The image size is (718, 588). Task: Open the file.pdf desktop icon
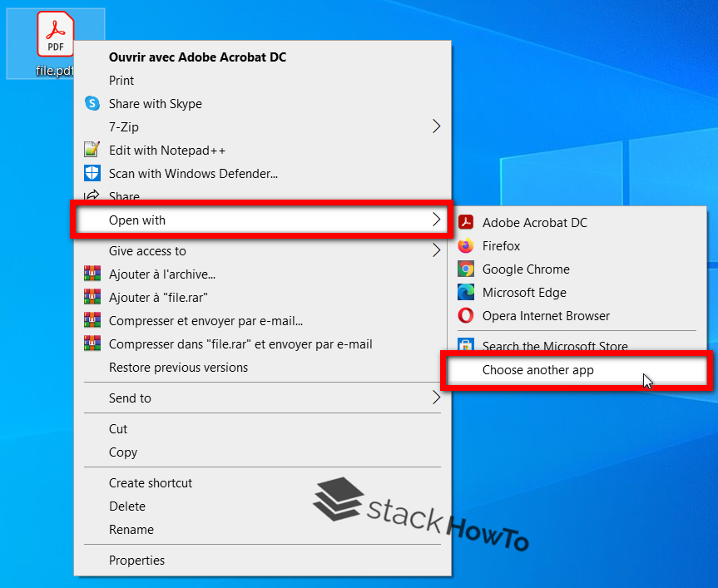(55, 33)
